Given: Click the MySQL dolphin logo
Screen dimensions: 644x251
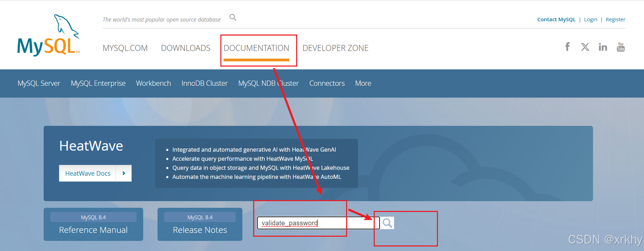Looking at the screenshot, I should (x=49, y=35).
